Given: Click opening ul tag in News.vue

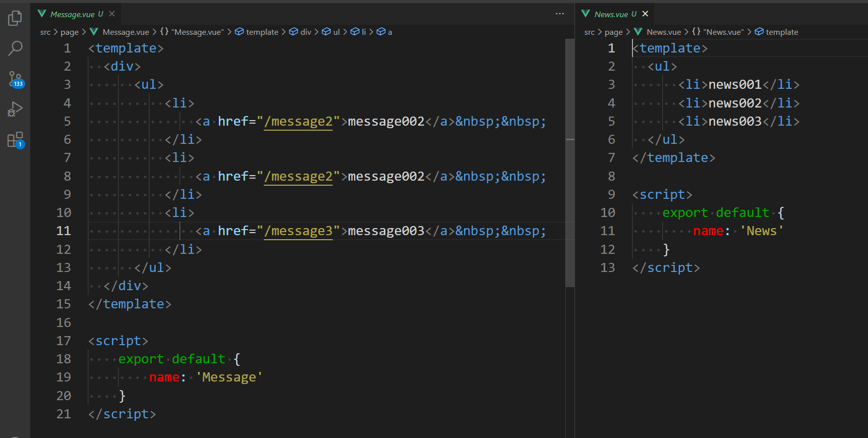Looking at the screenshot, I should click(662, 67).
